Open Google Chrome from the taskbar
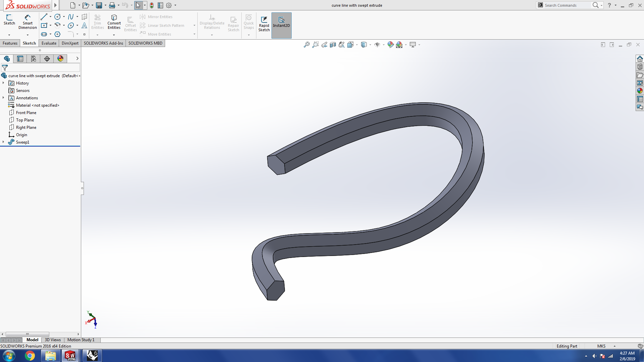Screen dimensions: 644x362 tap(30, 356)
